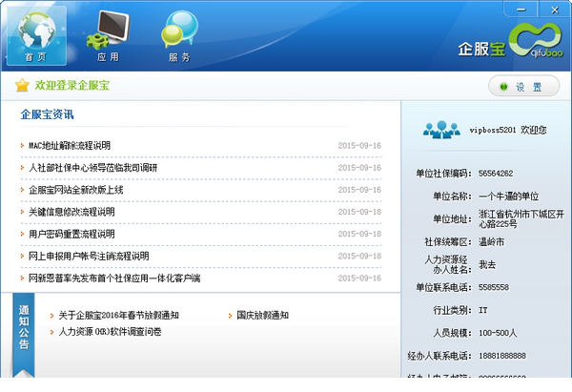
Task: Click the star icon beside welcome text
Action: click(21, 86)
